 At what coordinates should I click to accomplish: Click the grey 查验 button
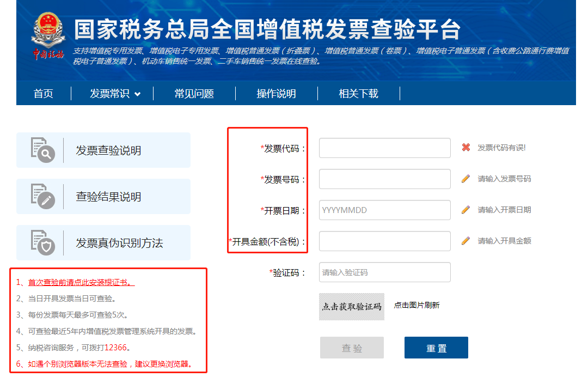[x=352, y=348]
